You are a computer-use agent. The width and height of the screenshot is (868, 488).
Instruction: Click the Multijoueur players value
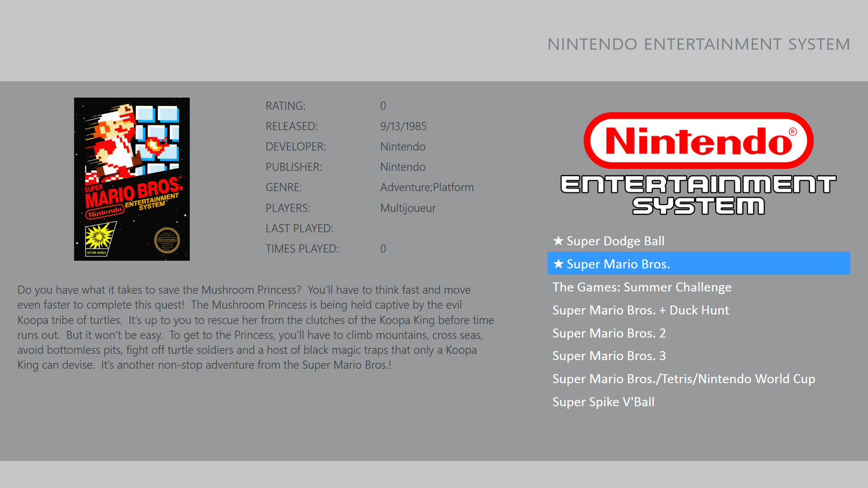coord(408,208)
